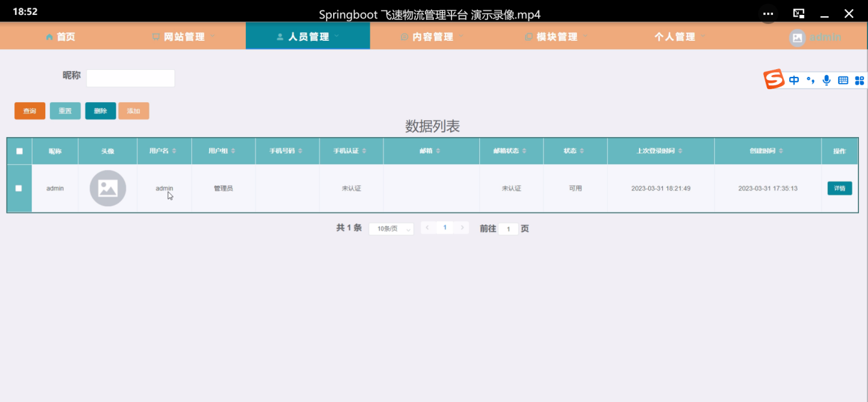Click the admin avatar thumbnail in table
The height and width of the screenshot is (402, 868).
pyautogui.click(x=107, y=188)
